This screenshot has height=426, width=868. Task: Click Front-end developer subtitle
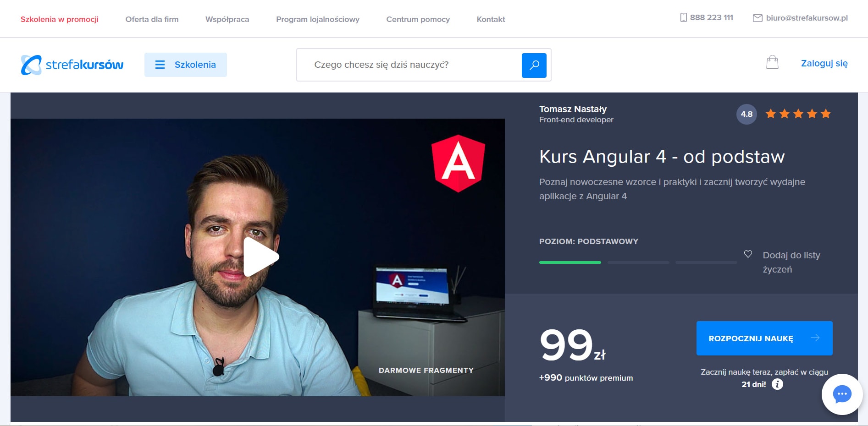576,120
